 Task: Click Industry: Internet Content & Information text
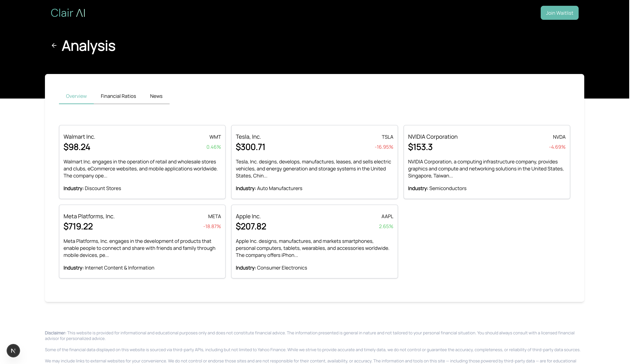click(109, 268)
